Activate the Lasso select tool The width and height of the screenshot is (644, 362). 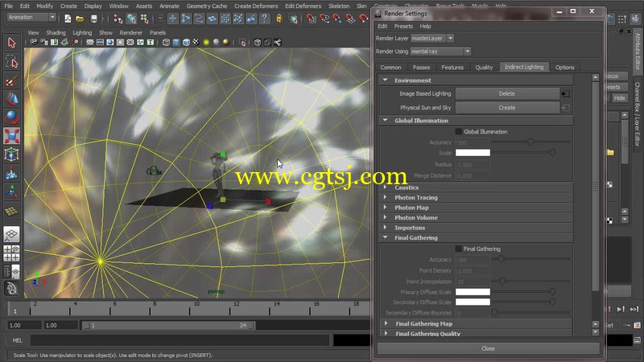(11, 62)
